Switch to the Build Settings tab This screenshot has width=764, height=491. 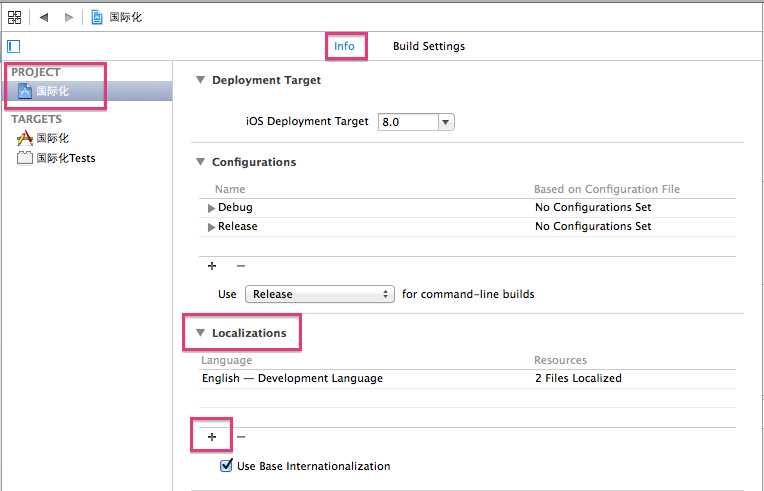click(429, 46)
